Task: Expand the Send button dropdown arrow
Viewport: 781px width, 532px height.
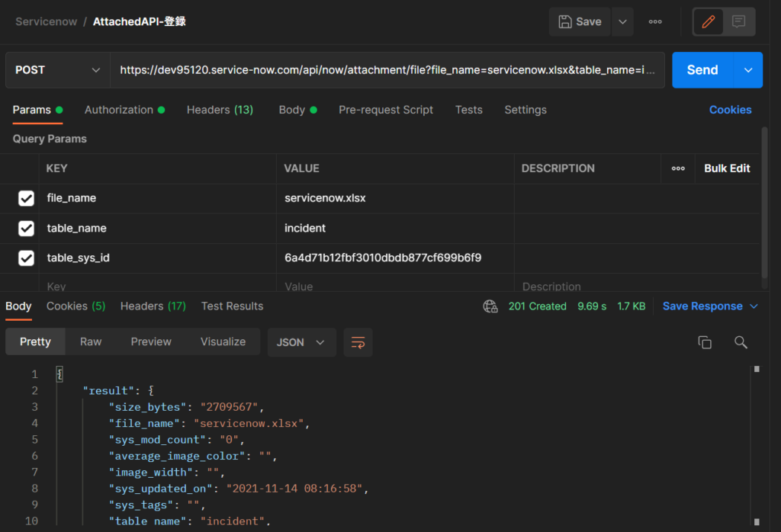Action: [747, 70]
